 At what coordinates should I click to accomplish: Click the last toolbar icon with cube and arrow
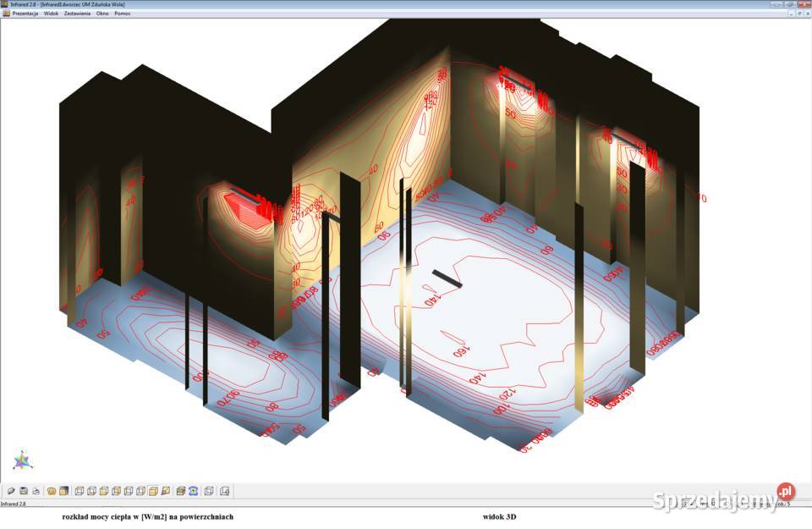(225, 491)
